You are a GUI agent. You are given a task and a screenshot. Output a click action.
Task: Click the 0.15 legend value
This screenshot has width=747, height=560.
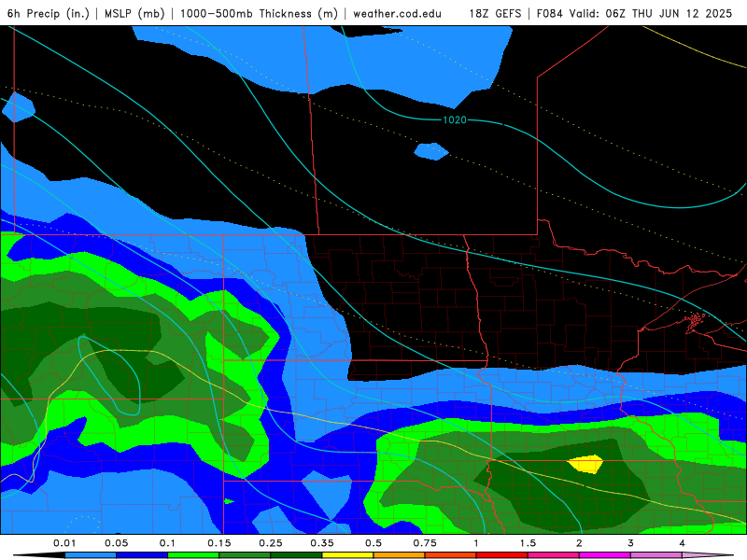(219, 543)
